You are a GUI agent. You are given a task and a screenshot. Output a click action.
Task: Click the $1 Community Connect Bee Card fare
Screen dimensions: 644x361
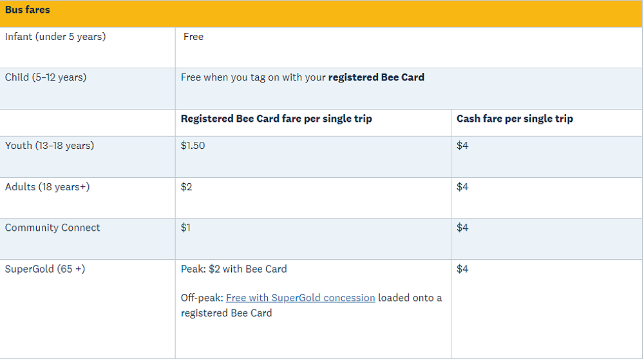coord(185,228)
